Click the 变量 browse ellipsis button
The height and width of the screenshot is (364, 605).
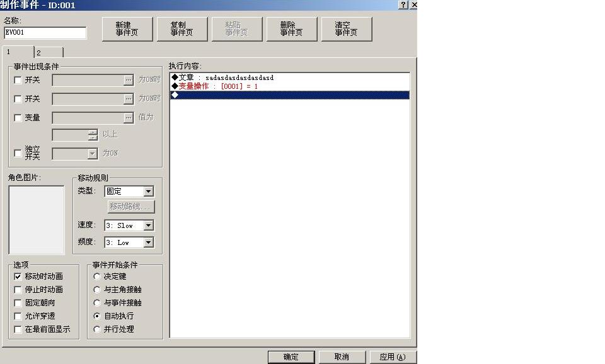pyautogui.click(x=129, y=118)
